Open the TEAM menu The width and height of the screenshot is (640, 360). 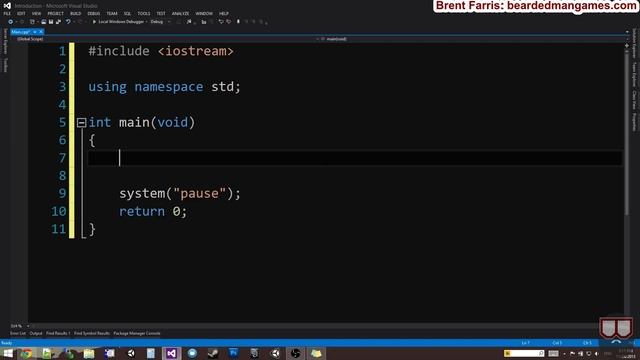coord(112,13)
